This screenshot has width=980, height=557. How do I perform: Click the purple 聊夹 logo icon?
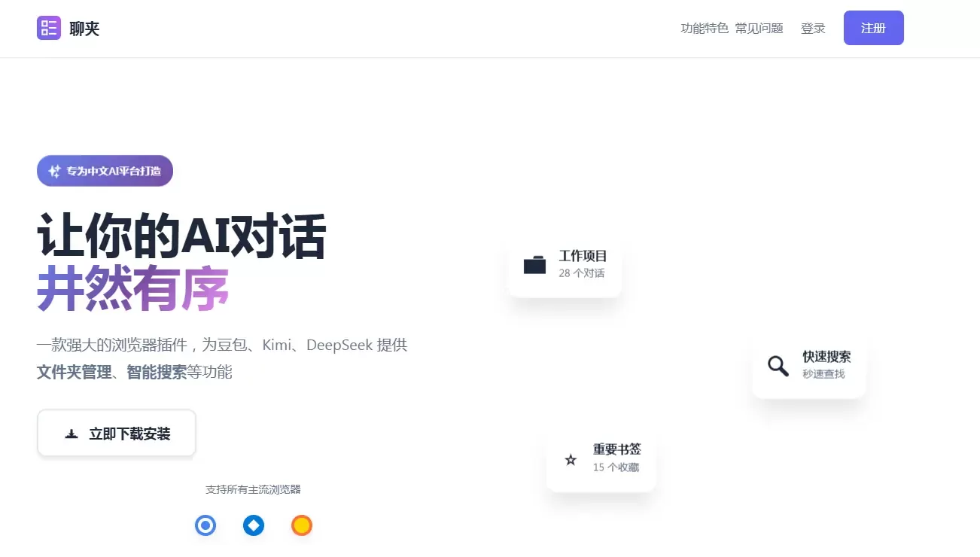click(49, 28)
